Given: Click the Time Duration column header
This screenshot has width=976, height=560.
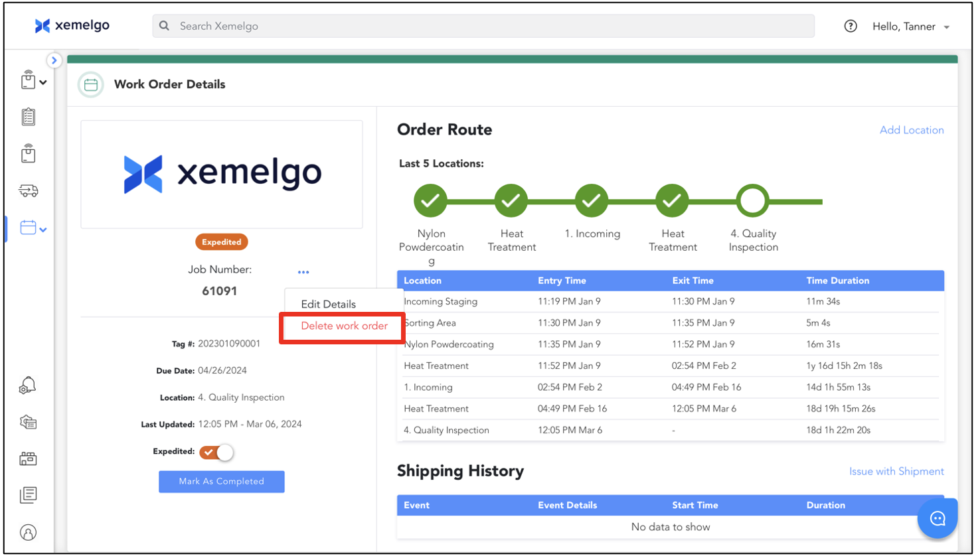Looking at the screenshot, I should pos(837,281).
